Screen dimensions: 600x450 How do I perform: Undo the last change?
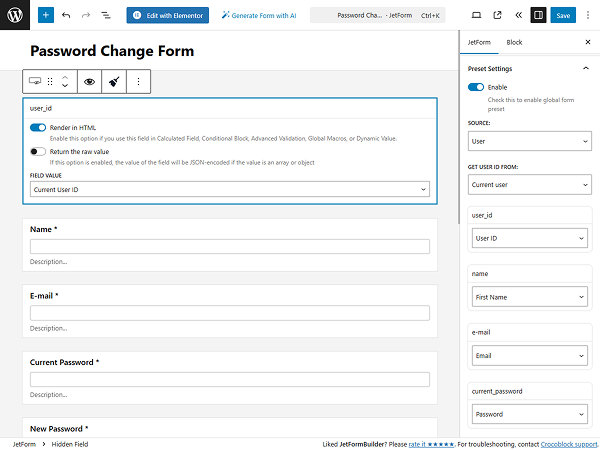66,15
